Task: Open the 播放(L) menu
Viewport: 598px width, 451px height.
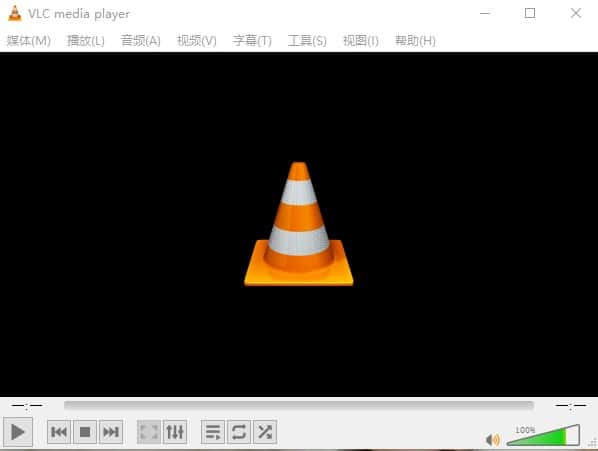Action: (86, 40)
